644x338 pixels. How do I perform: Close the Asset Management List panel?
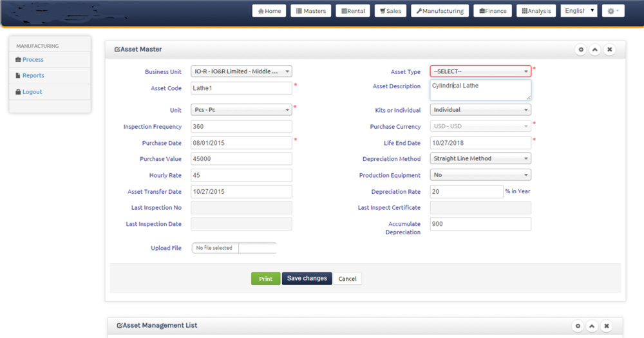607,326
